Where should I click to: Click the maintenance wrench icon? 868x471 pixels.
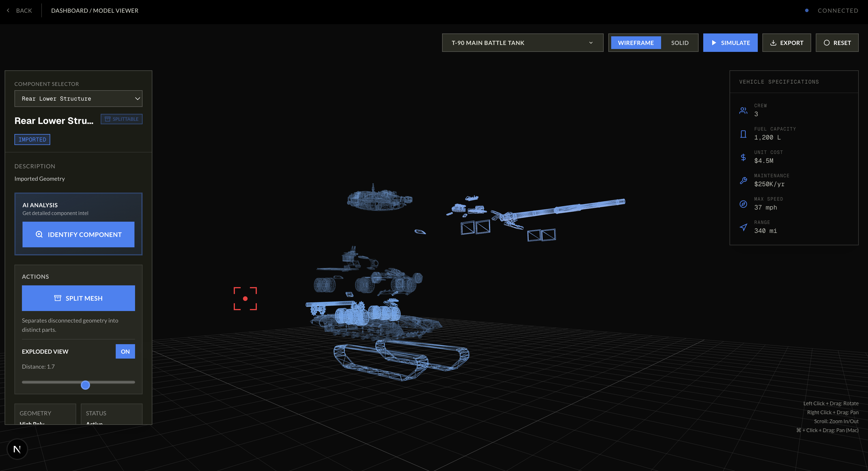[743, 180]
